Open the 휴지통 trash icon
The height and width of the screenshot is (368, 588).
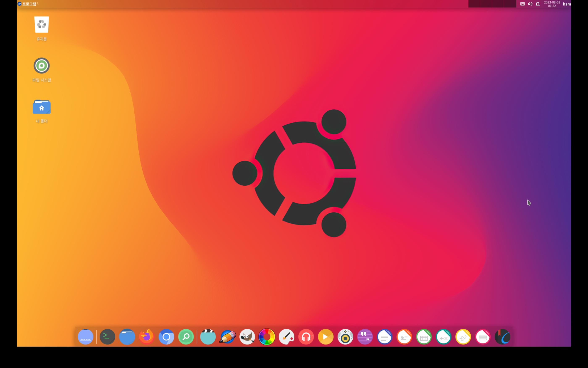click(42, 25)
